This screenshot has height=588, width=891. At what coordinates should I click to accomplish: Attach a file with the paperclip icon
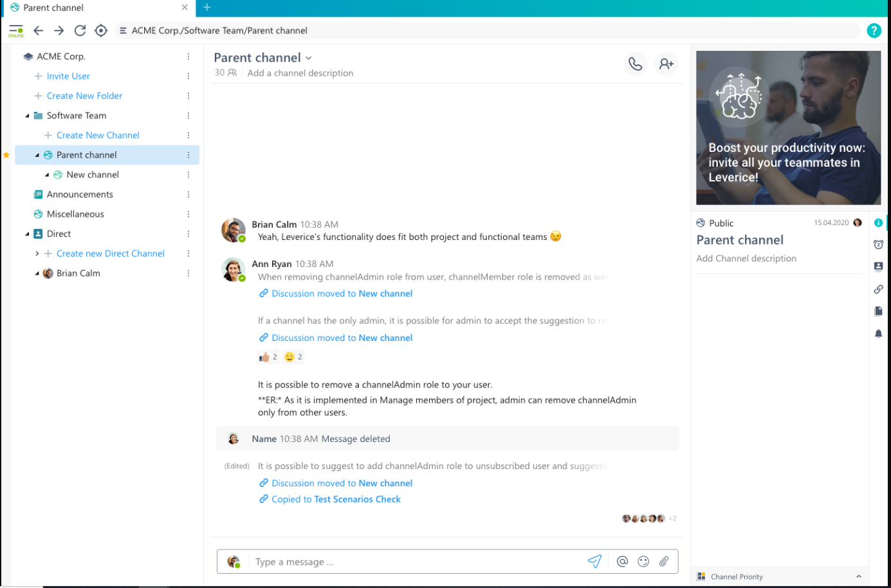click(664, 562)
